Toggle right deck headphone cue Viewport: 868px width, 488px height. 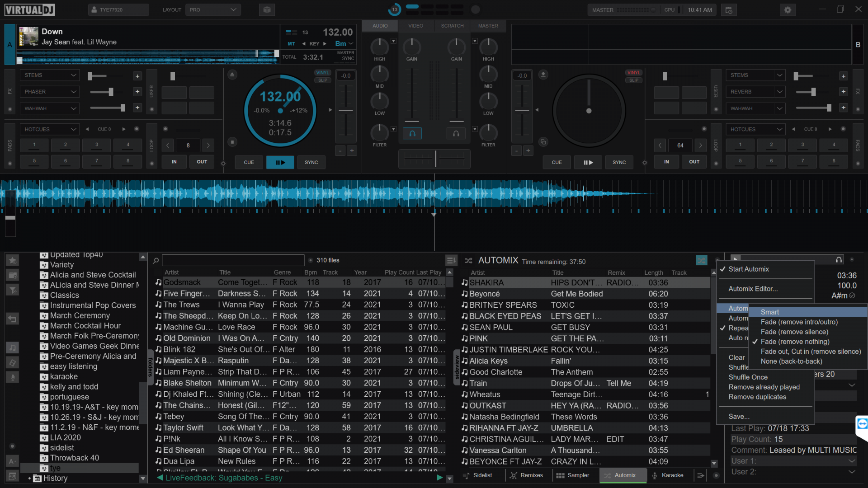(456, 133)
